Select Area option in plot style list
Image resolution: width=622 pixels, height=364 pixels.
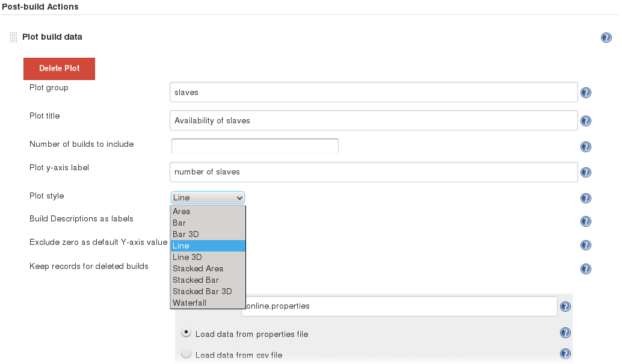182,211
